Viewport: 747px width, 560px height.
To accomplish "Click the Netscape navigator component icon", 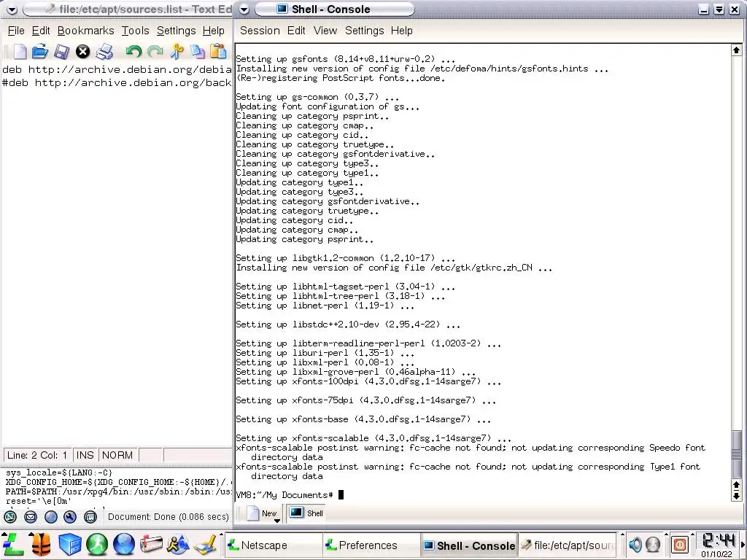I will 10,517.
